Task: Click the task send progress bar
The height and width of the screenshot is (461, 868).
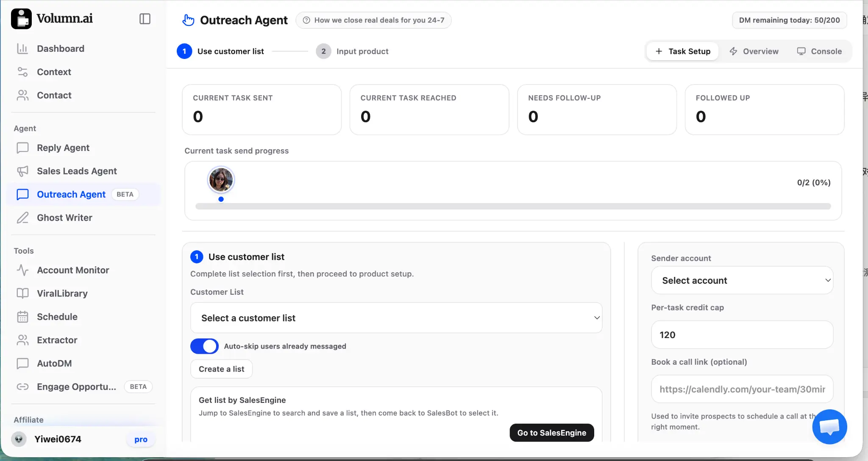Action: click(513, 206)
